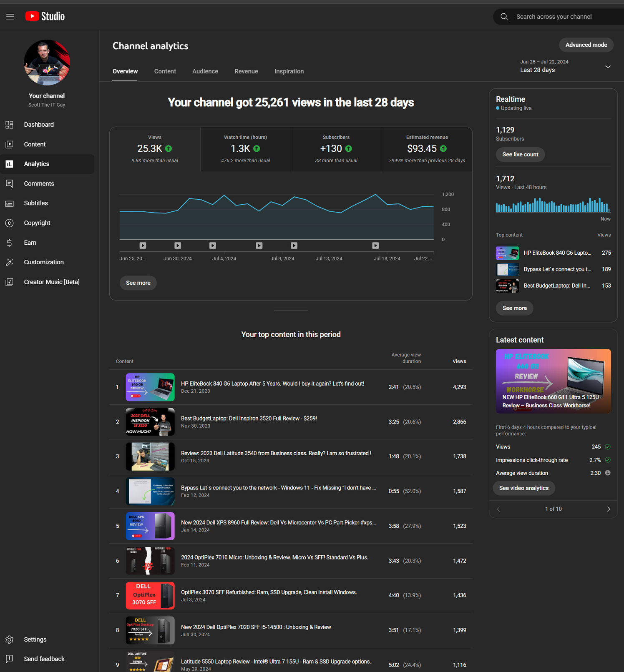
Task: Switch to the Inspiration tab
Action: click(x=289, y=71)
